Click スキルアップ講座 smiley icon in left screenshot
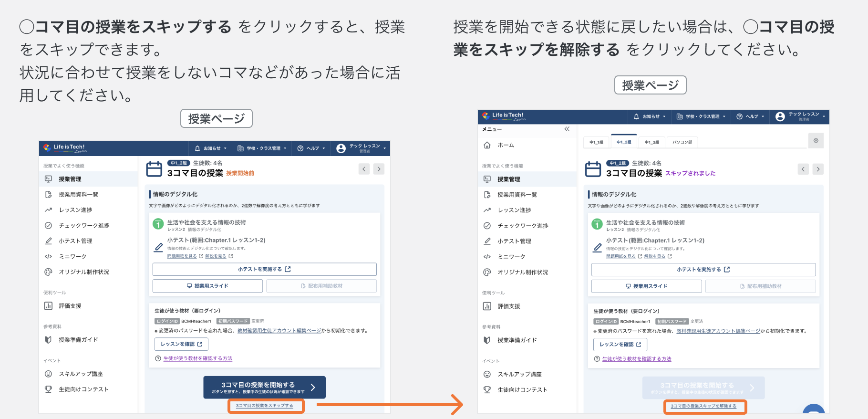Viewport: 868px width, 419px height. click(x=48, y=374)
